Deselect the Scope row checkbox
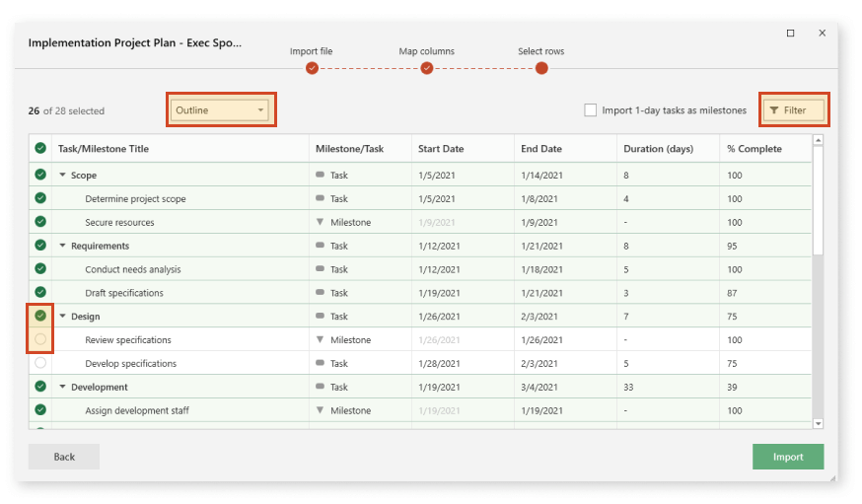The image size is (862, 504). point(40,175)
